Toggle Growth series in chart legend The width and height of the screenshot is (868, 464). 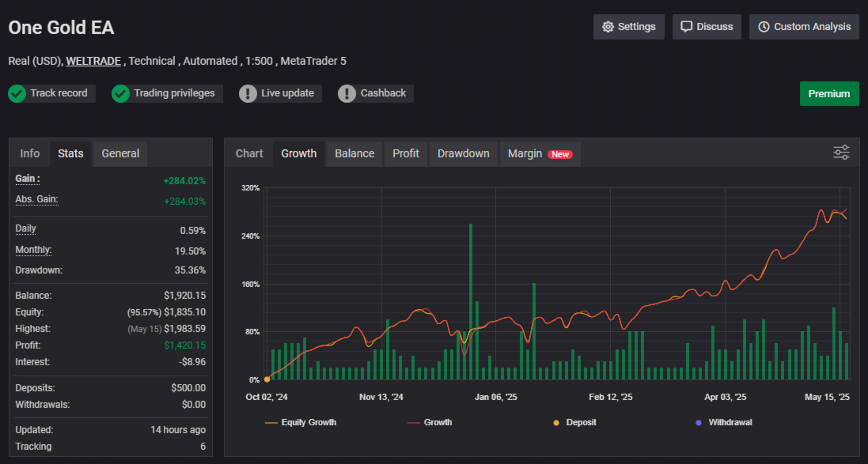click(x=430, y=422)
